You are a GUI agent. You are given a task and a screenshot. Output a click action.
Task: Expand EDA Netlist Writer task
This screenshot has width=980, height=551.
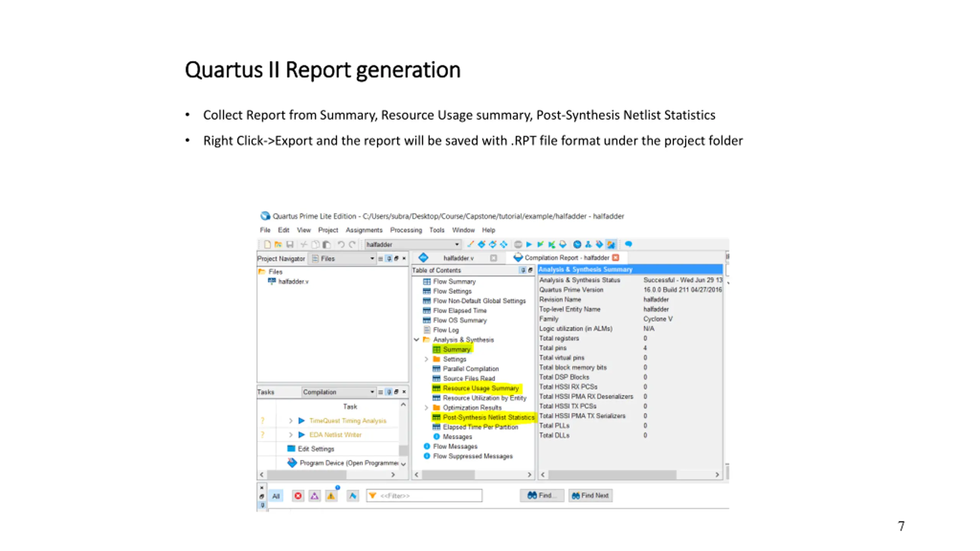pos(291,435)
